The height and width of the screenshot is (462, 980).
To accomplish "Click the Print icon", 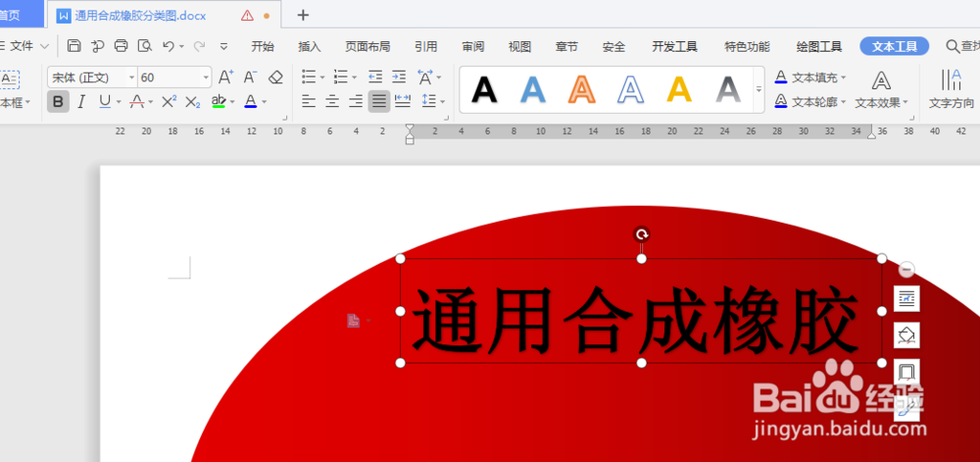I will coord(122,46).
